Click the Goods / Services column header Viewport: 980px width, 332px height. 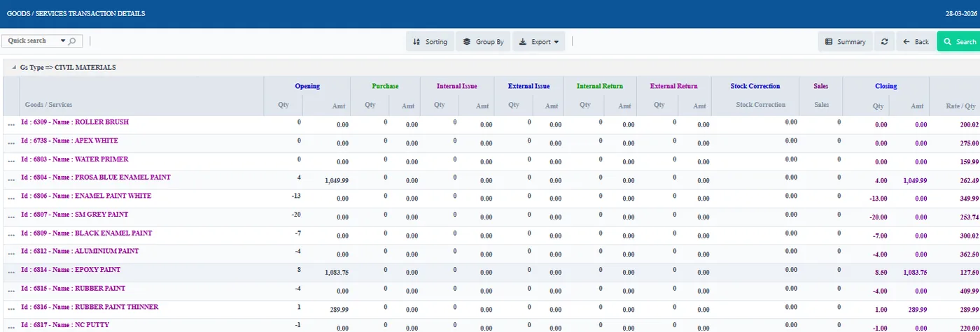tap(48, 105)
